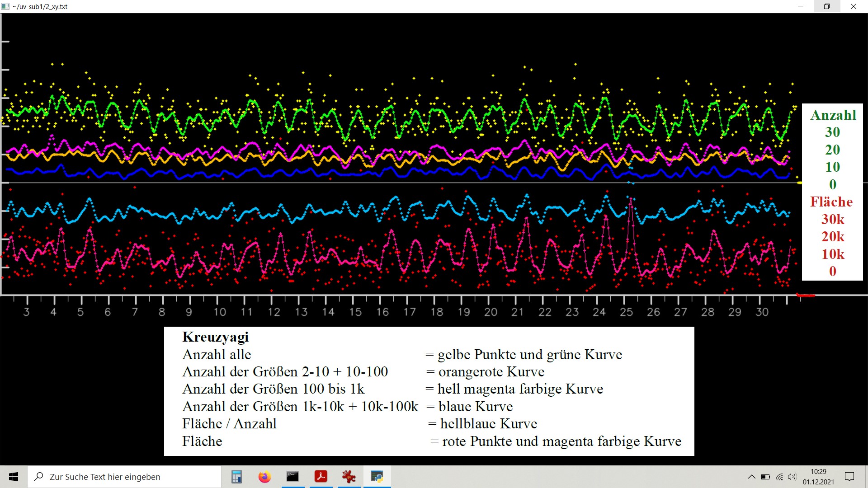The width and height of the screenshot is (868, 488).
Task: Click 'Anzahl der Größen 2-10 + 10-100' entry
Action: pyautogui.click(x=285, y=372)
